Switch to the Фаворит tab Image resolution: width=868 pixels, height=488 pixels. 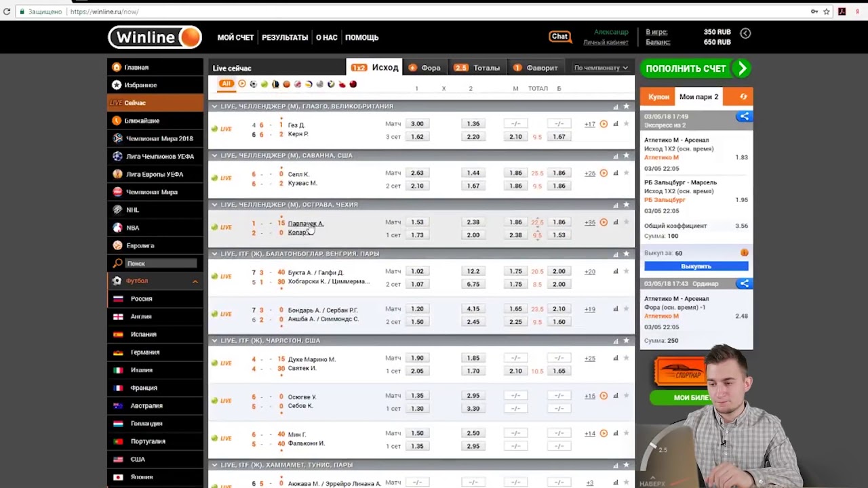click(536, 68)
